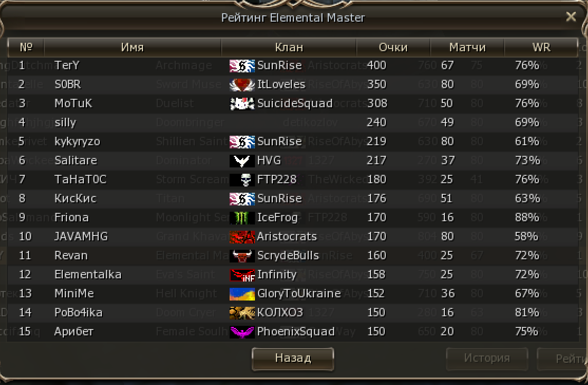Click player name Elementalka in the list
Screen dimensions: 588x385
[x=88, y=275]
